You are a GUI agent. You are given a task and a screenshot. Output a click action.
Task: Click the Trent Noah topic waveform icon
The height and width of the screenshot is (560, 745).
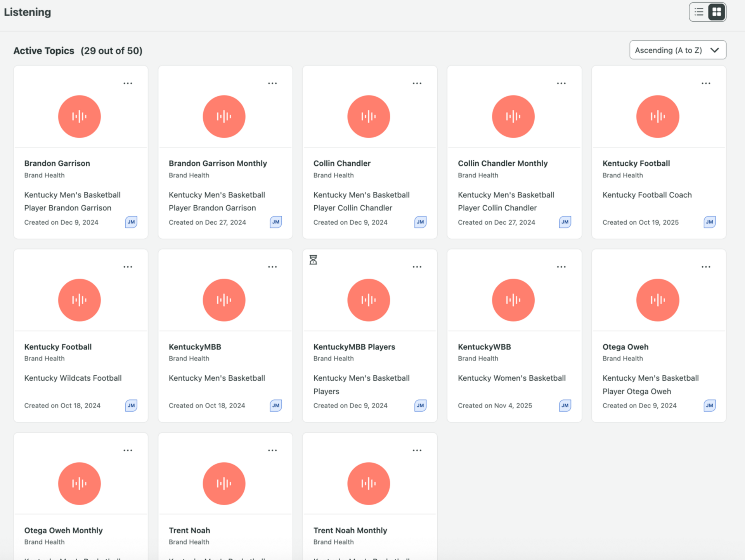pyautogui.click(x=224, y=484)
